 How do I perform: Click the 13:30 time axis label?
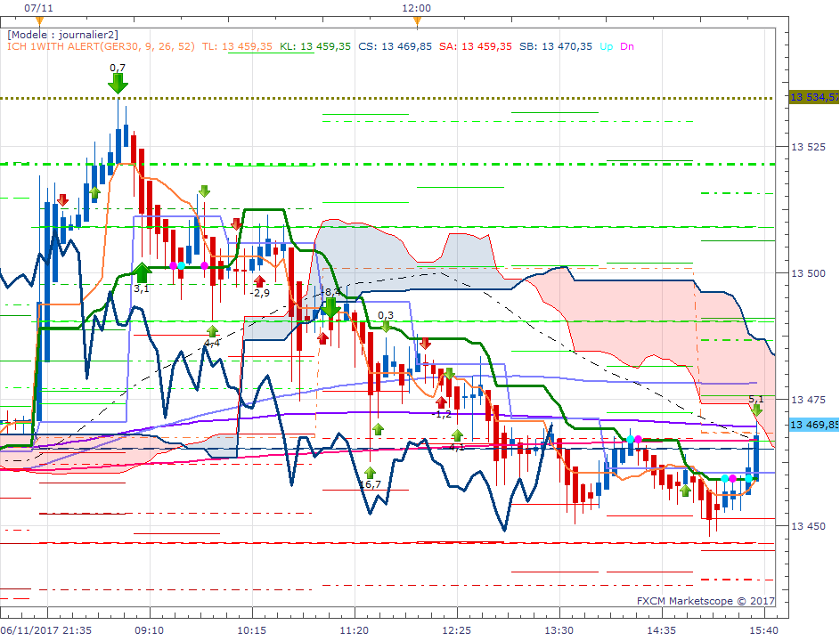(559, 630)
